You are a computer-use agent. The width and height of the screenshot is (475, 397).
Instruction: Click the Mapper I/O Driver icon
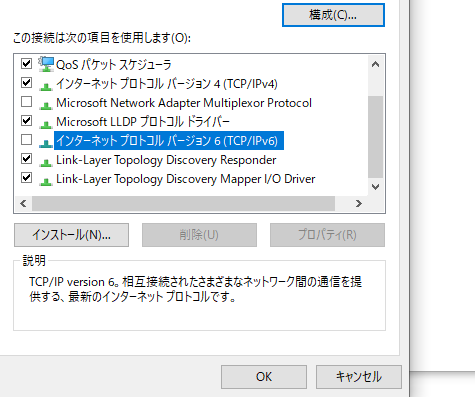click(x=46, y=181)
